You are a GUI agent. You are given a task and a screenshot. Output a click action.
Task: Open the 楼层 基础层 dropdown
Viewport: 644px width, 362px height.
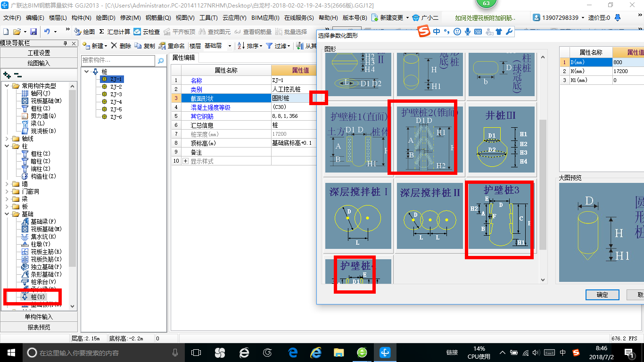(x=230, y=46)
